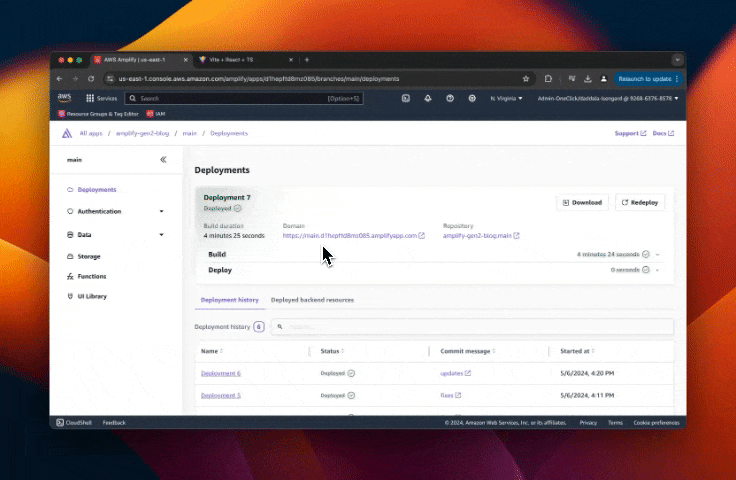Focus the deployment history filter field

(472, 327)
